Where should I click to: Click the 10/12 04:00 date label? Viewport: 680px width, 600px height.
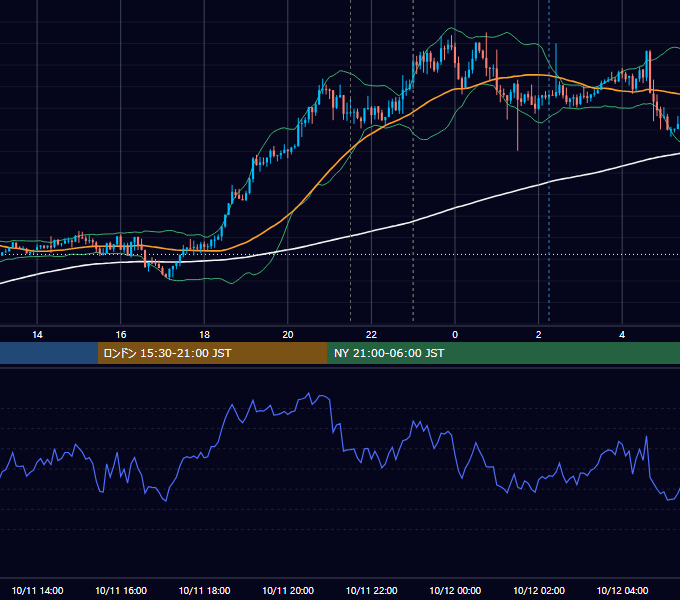tap(622, 590)
